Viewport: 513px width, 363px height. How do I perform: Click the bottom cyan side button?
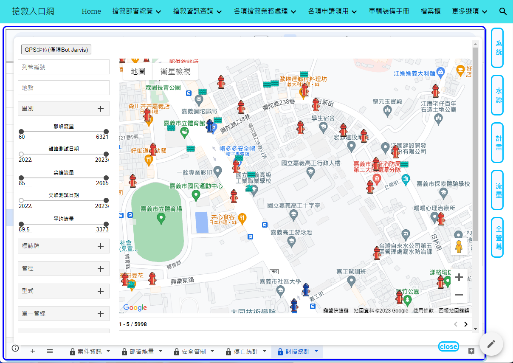497,237
